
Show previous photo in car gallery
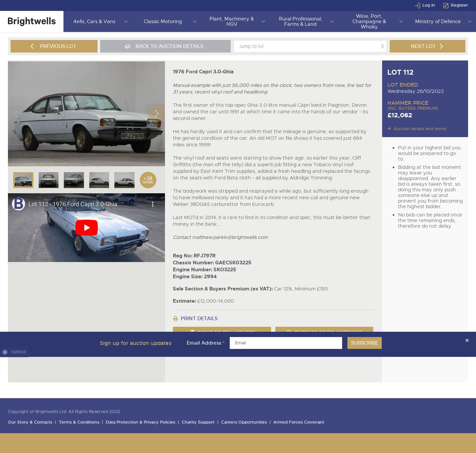coord(16,114)
